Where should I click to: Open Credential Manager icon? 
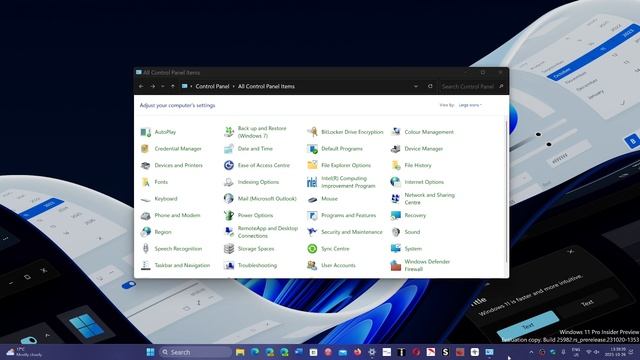(x=146, y=149)
